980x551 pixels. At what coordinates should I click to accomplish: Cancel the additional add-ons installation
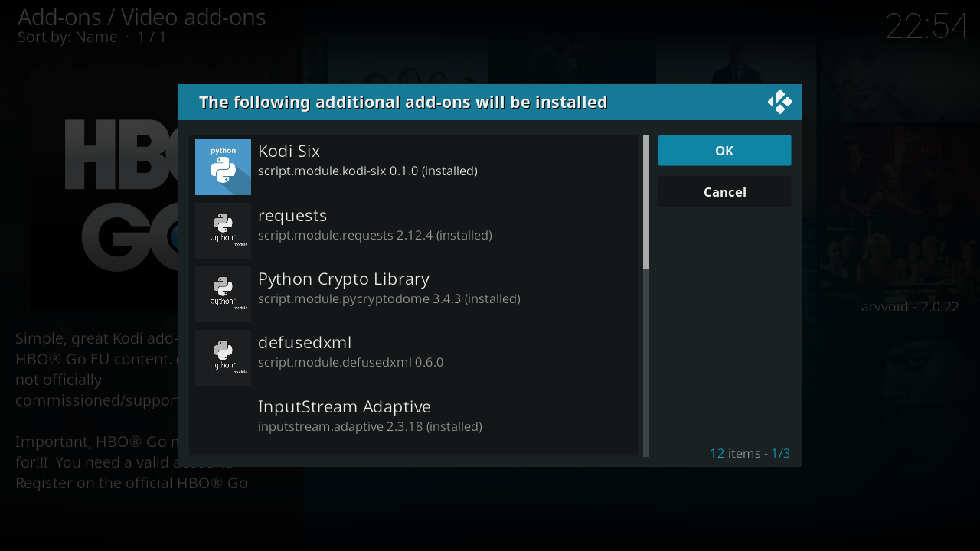[x=724, y=192]
